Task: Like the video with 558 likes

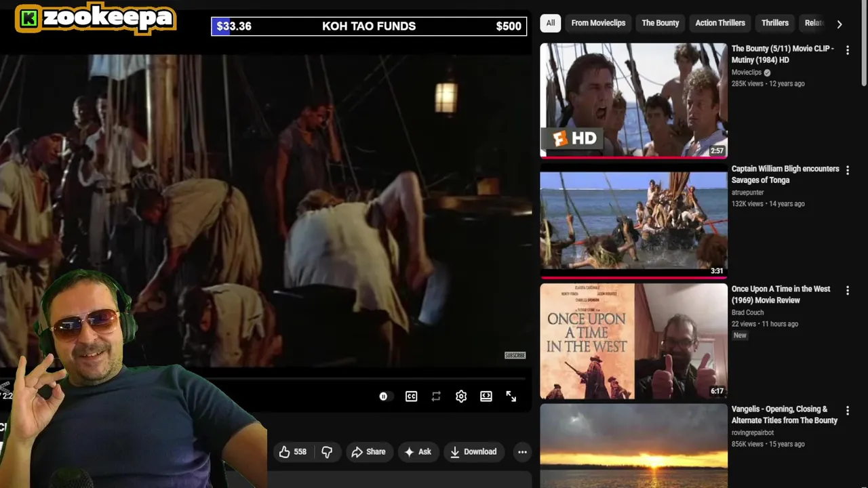Action: tap(292, 451)
